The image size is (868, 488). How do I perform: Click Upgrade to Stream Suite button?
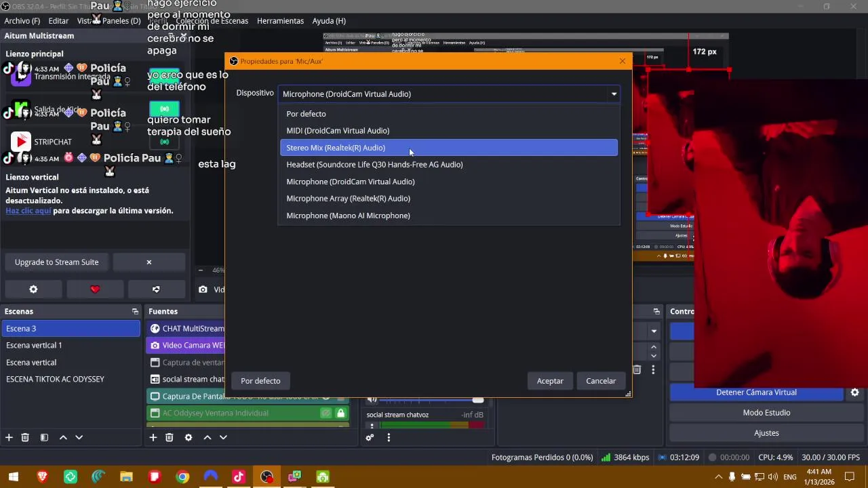pos(57,262)
